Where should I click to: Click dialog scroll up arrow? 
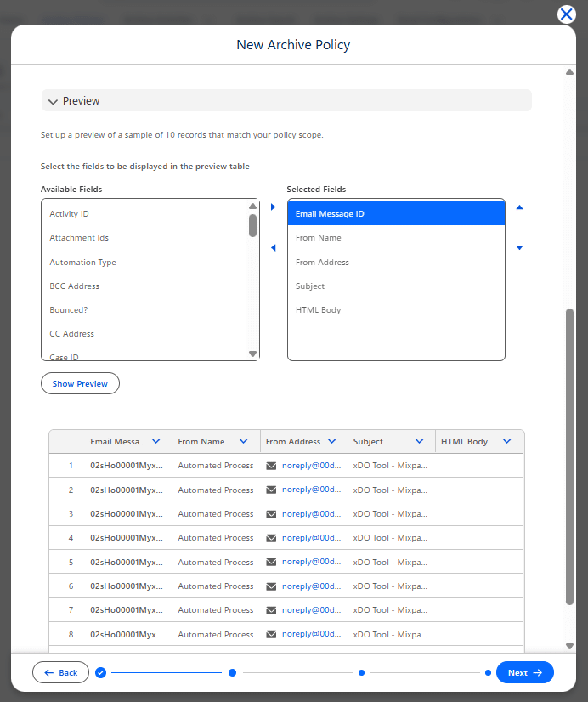point(569,72)
